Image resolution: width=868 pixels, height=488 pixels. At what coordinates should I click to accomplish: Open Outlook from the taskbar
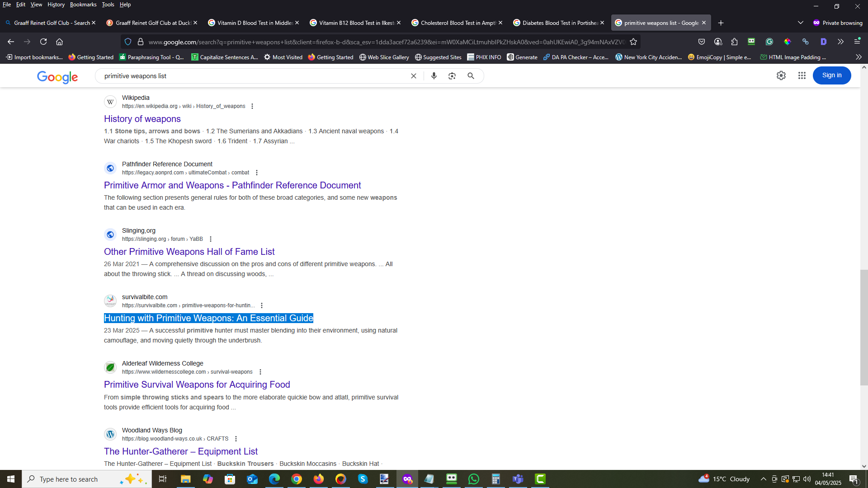(x=252, y=479)
